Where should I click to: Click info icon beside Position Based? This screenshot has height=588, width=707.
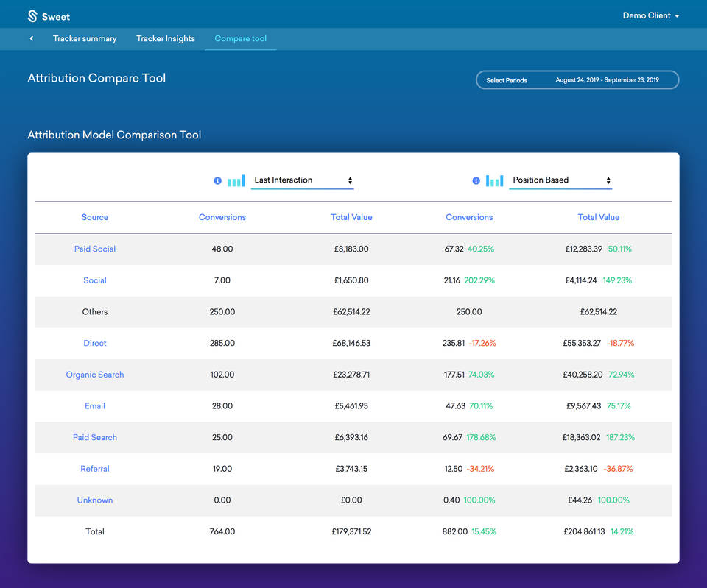coord(476,181)
